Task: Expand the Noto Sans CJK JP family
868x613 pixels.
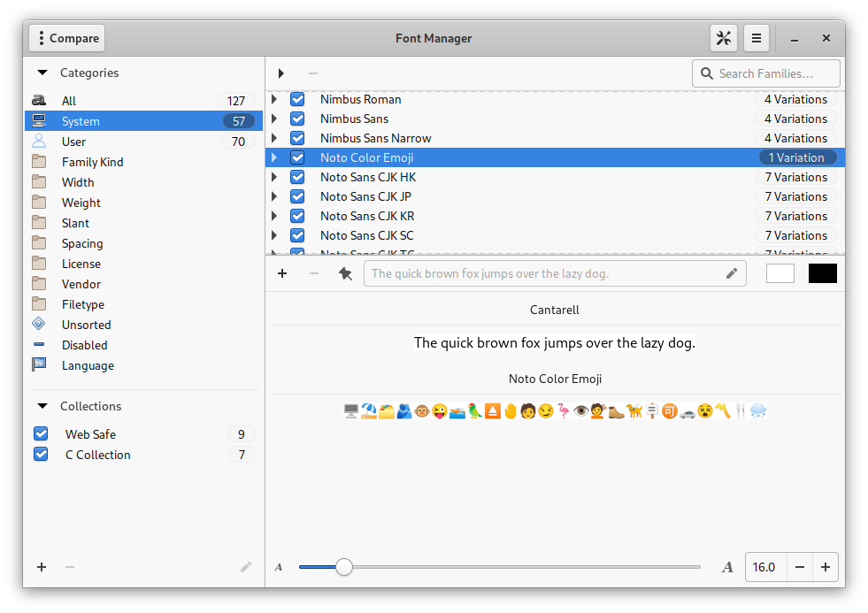Action: tap(274, 196)
